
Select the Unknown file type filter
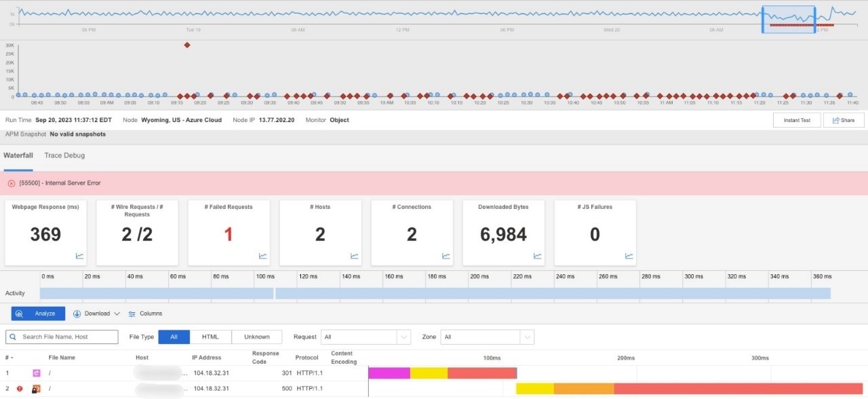(256, 336)
